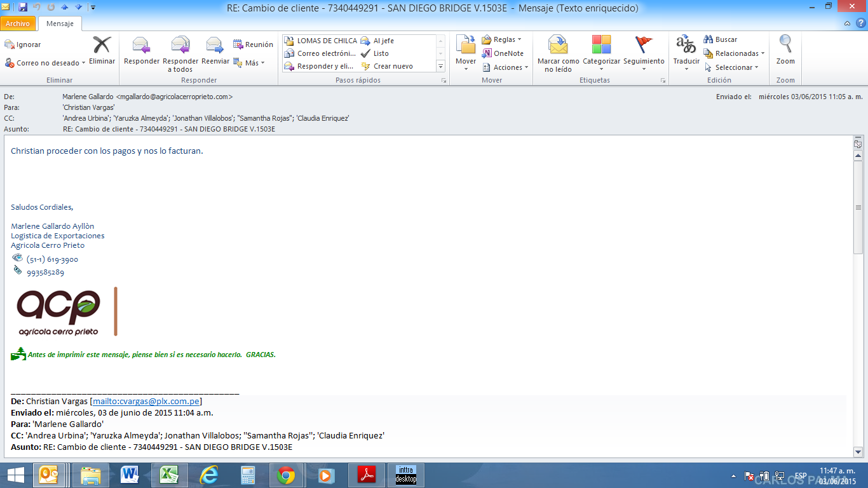The image size is (868, 488).
Task: Expand the Categorizar color categories menu
Action: [601, 68]
